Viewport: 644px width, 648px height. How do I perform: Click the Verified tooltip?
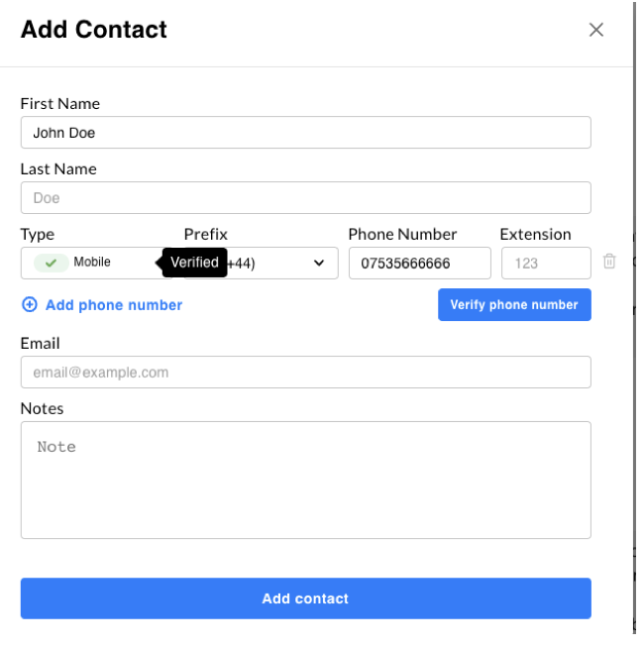194,263
